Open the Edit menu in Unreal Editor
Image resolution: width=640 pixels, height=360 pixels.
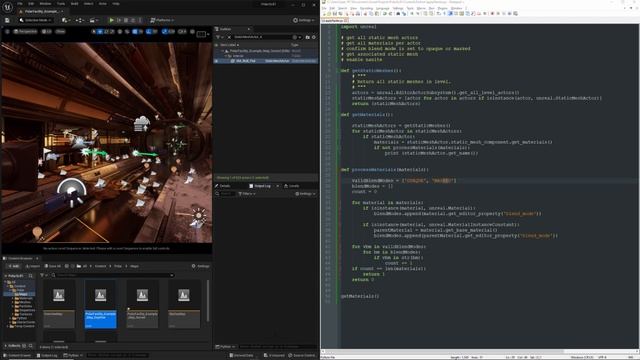31,4
